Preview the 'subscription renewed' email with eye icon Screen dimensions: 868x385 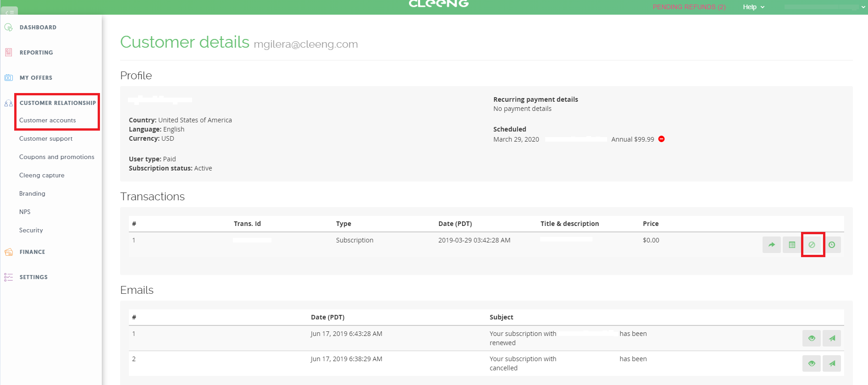(812, 338)
